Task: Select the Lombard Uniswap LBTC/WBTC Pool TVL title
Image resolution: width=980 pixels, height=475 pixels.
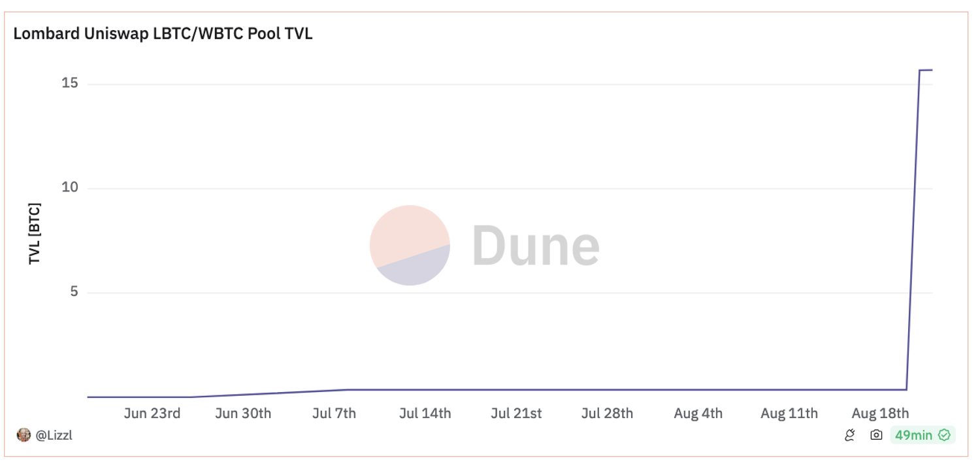Action: click(163, 34)
